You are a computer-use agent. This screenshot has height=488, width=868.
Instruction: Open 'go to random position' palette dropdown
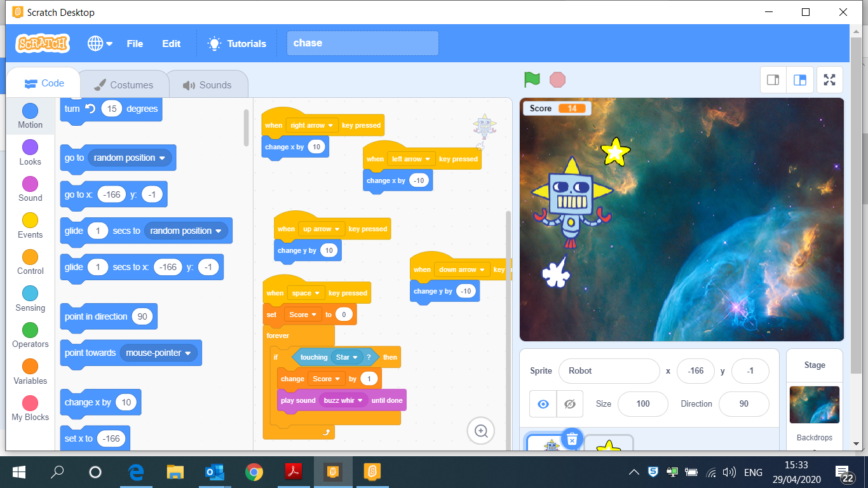coord(130,158)
